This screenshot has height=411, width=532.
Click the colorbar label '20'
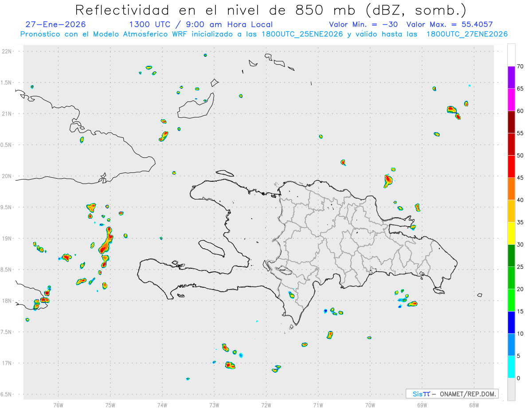[520, 289]
